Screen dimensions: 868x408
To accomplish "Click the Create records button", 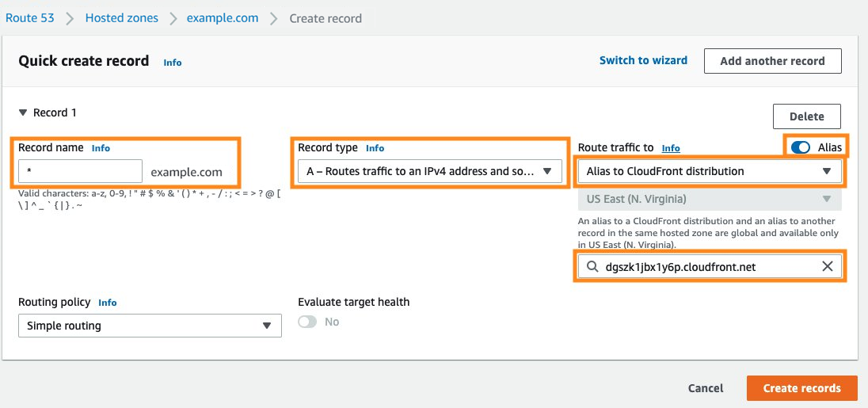I will point(801,388).
